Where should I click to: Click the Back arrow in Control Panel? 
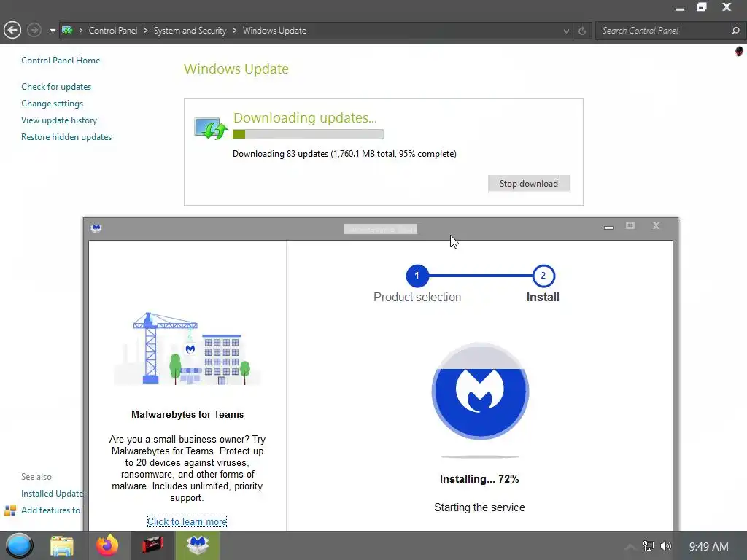coord(12,30)
